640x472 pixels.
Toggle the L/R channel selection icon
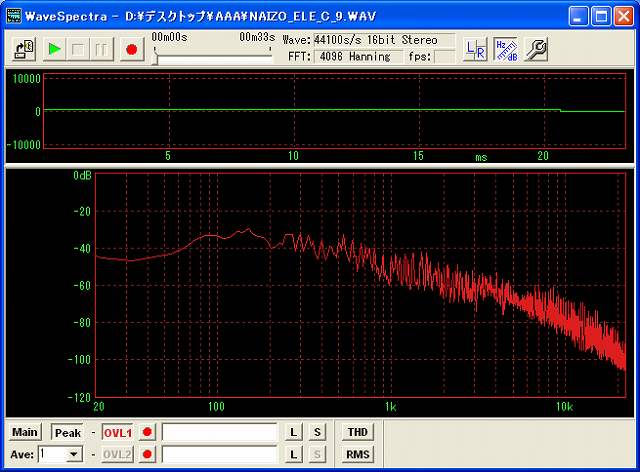pos(476,49)
